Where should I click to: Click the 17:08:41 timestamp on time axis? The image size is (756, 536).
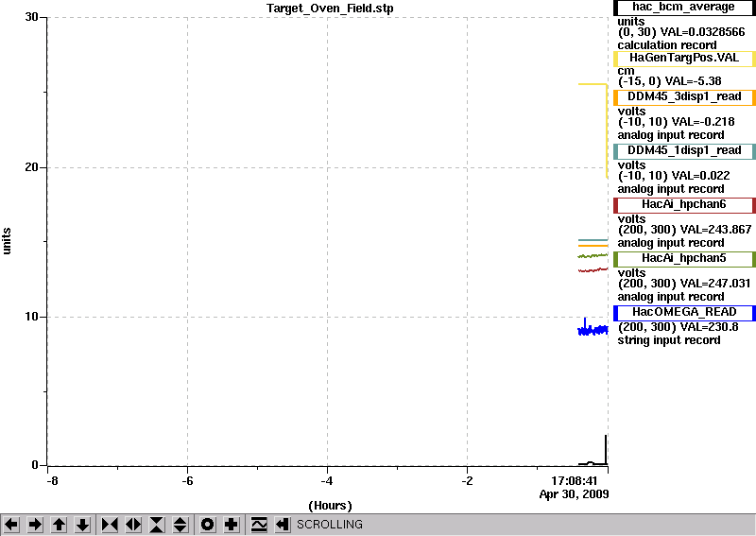coord(575,481)
